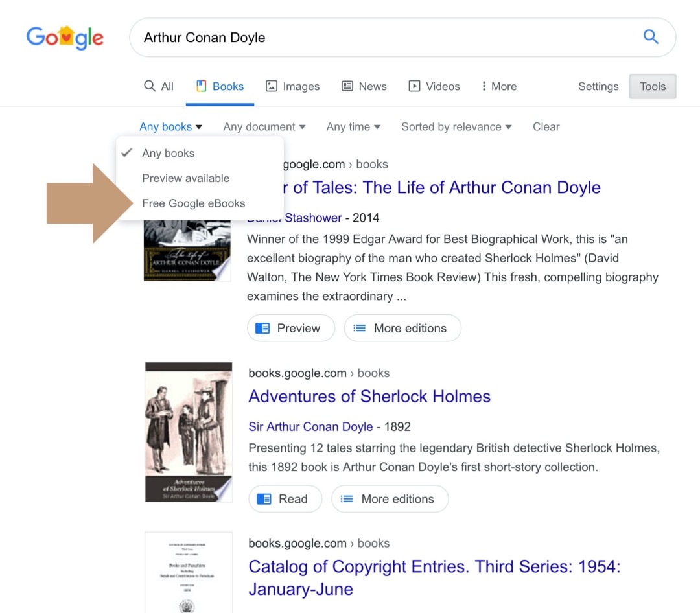The image size is (700, 613).
Task: Open the Adventures of Sherlock Holmes link
Action: coord(369,396)
